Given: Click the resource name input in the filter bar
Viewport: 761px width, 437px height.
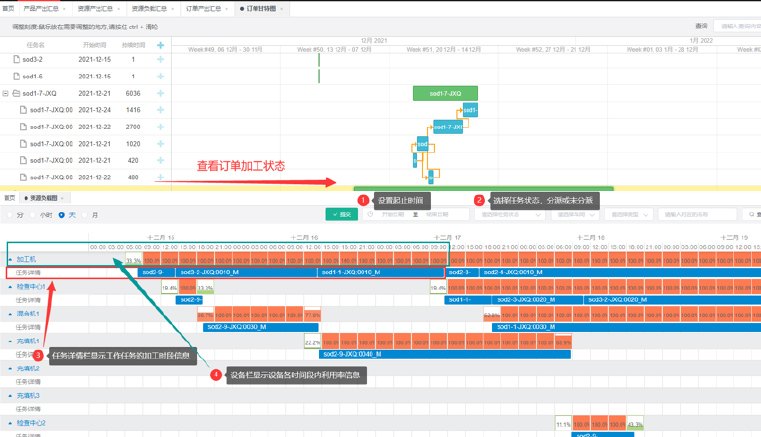Looking at the screenshot, I should click(x=697, y=214).
